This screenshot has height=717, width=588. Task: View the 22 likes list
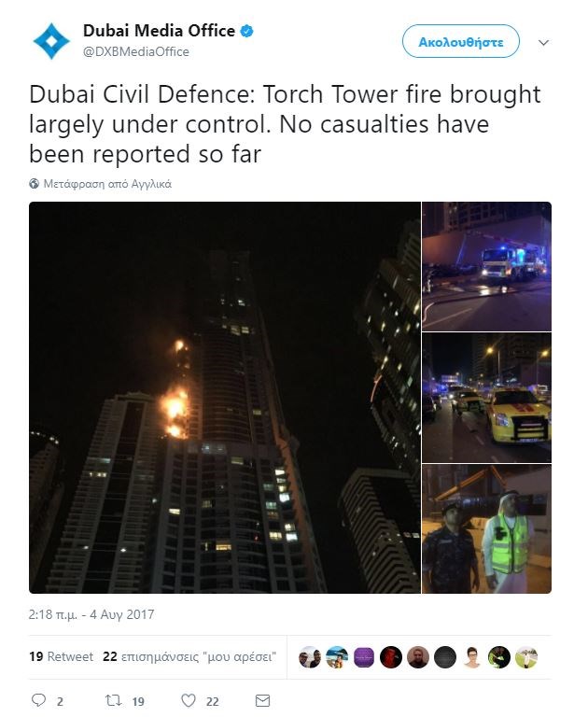pos(189,656)
